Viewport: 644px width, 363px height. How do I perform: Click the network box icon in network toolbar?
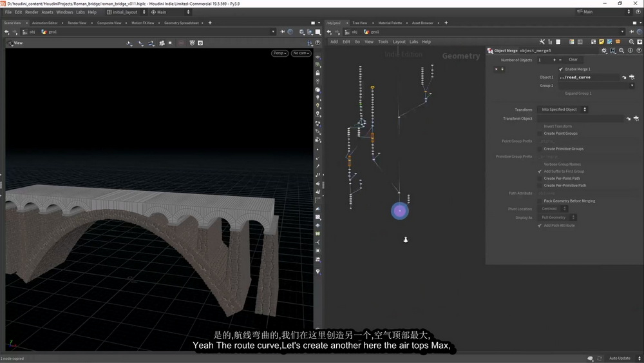pyautogui.click(x=594, y=41)
